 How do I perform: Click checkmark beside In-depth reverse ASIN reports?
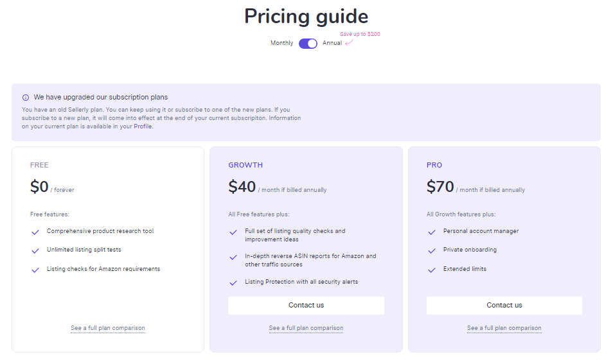pos(233,257)
